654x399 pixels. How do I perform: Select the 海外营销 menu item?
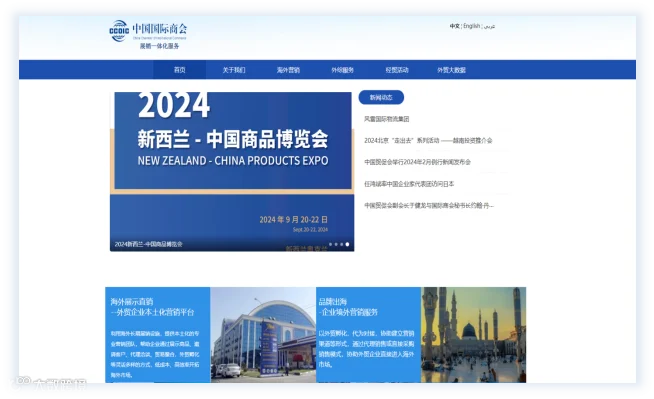click(x=288, y=70)
